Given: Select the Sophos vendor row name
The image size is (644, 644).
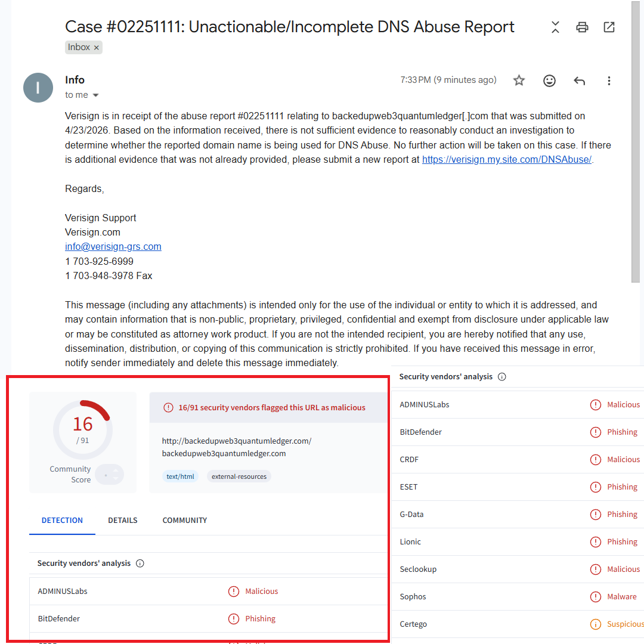Looking at the screenshot, I should click(x=413, y=597).
